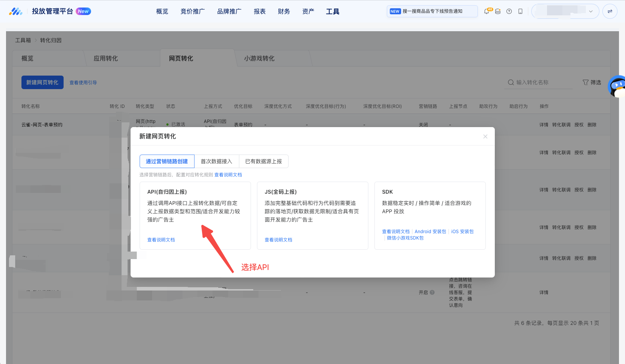The width and height of the screenshot is (625, 364).
Task: Download the iOS 安装包
Action: click(462, 232)
